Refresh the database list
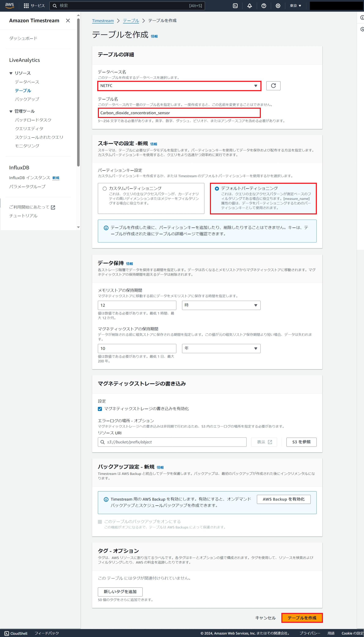The image size is (364, 637). pos(273,85)
